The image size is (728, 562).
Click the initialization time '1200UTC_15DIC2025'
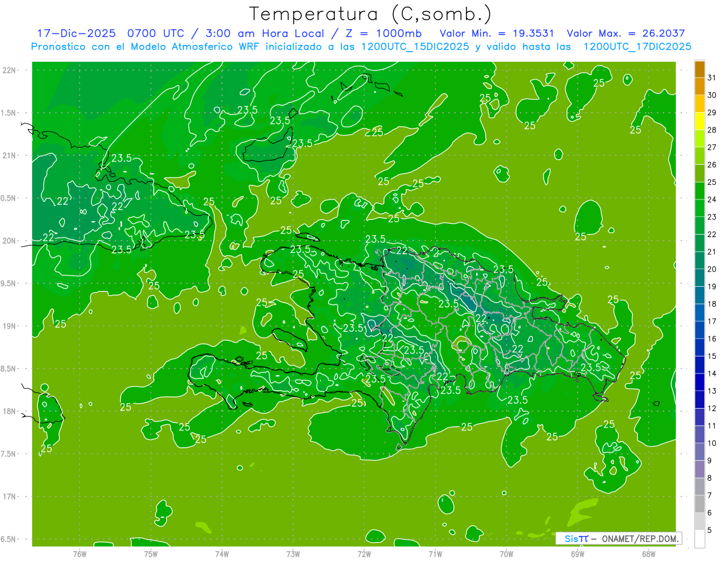414,47
